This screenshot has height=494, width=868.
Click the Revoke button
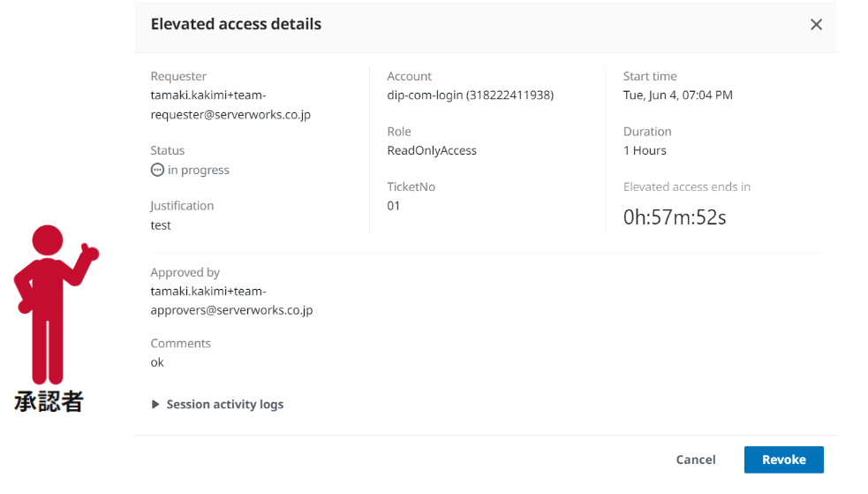pyautogui.click(x=784, y=460)
